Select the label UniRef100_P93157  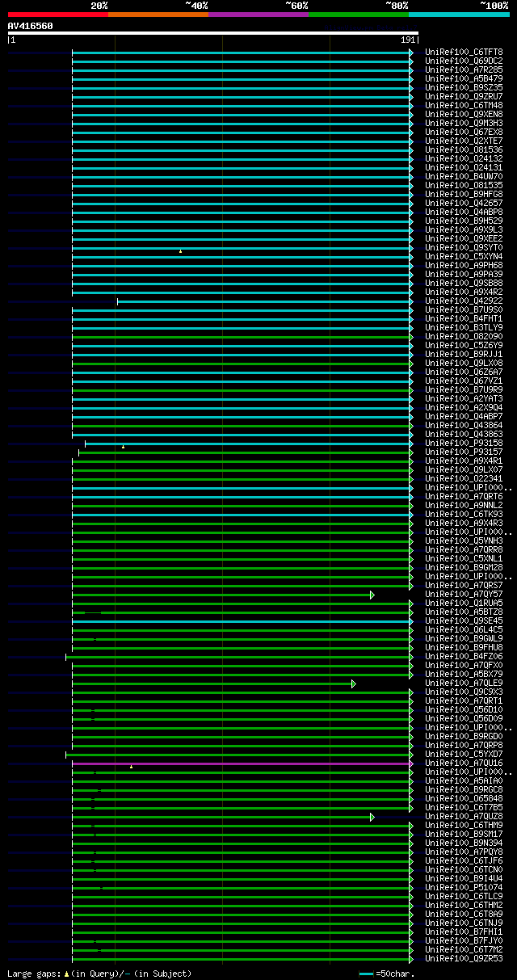pos(464,452)
